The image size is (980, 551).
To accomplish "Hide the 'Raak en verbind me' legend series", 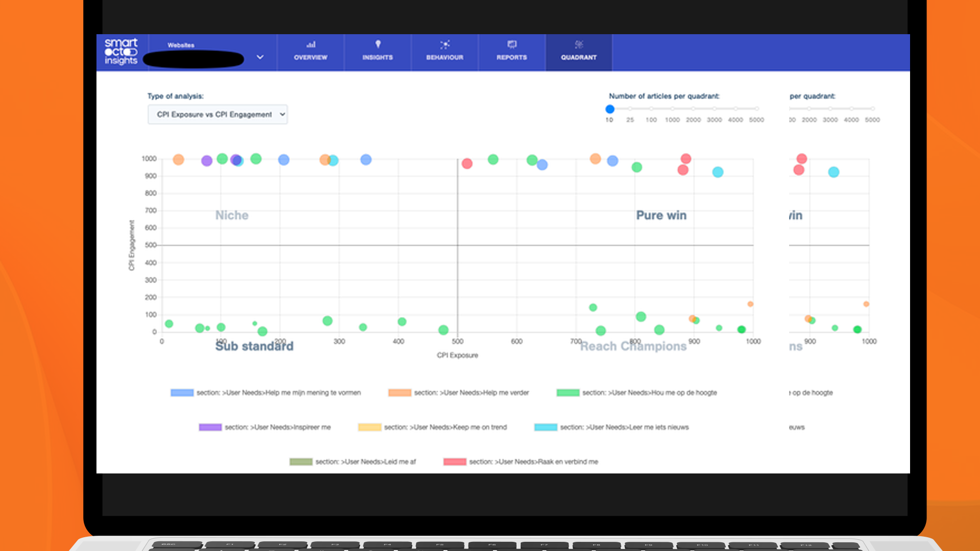I will (533, 462).
